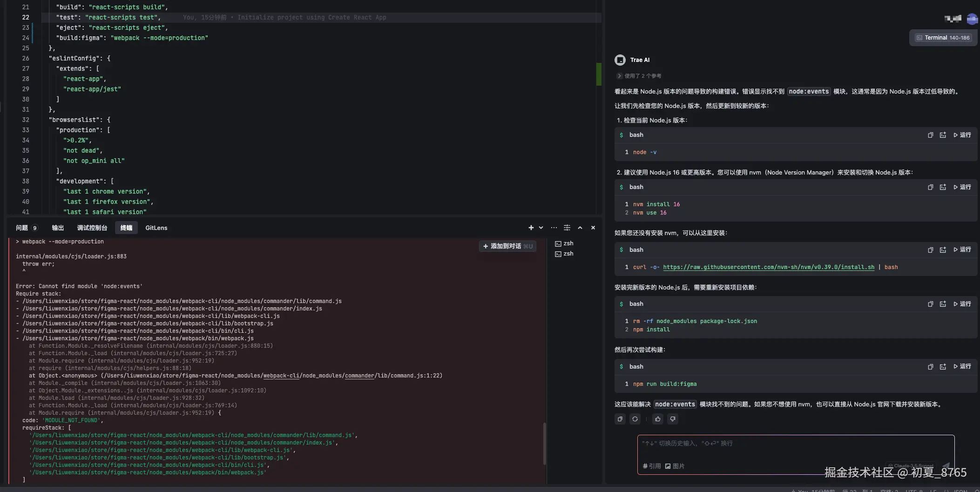The height and width of the screenshot is (492, 980).
Task: Open the new terminal profile dropdown
Action: click(x=541, y=228)
